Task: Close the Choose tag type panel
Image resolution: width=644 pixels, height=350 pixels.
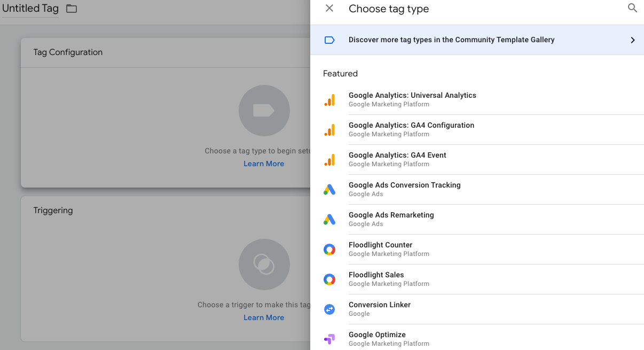Action: 329,9
